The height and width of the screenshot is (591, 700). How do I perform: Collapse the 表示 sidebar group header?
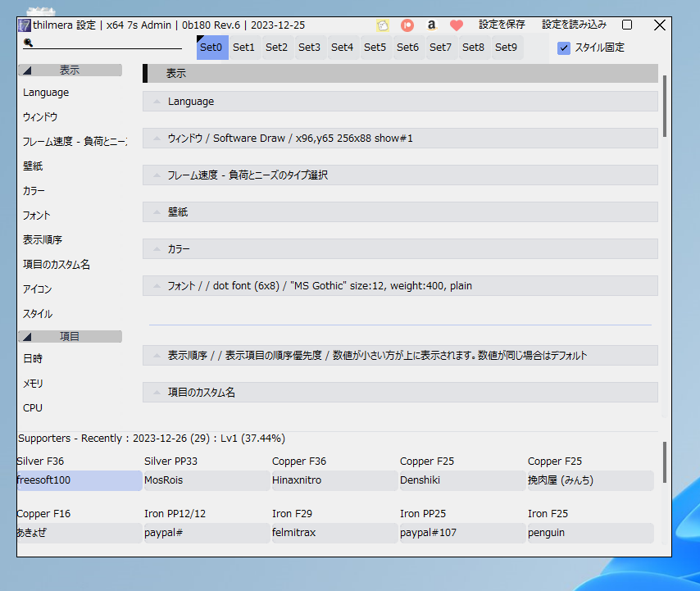coord(70,70)
